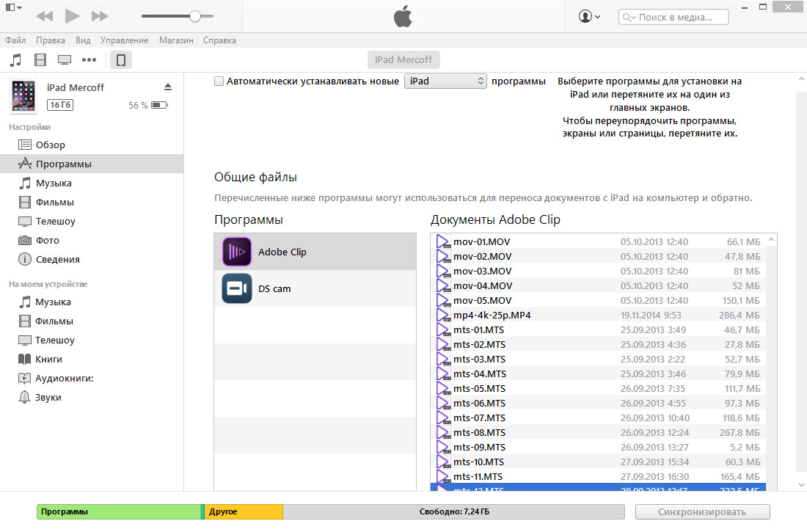Screen dimensions: 807x532
Task: Open the Файл menu
Action: coord(15,40)
